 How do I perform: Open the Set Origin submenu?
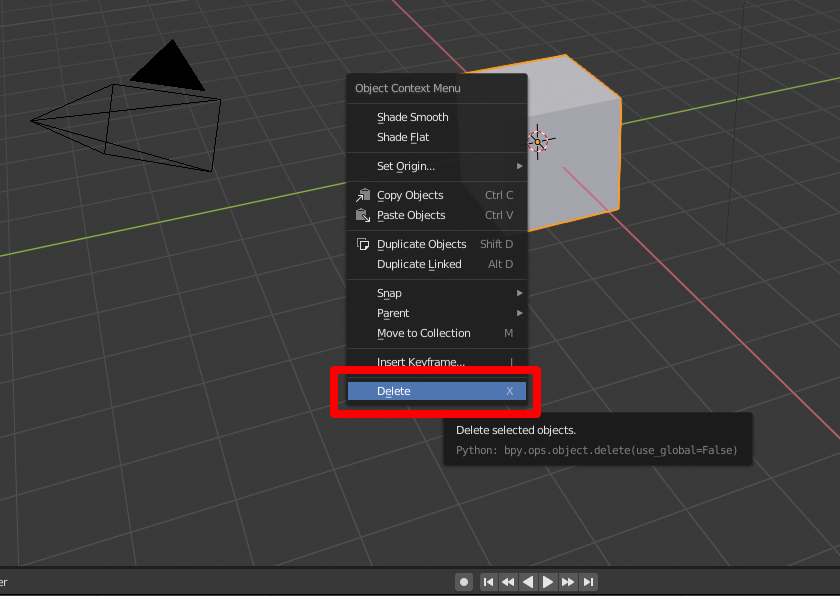pyautogui.click(x=420, y=166)
